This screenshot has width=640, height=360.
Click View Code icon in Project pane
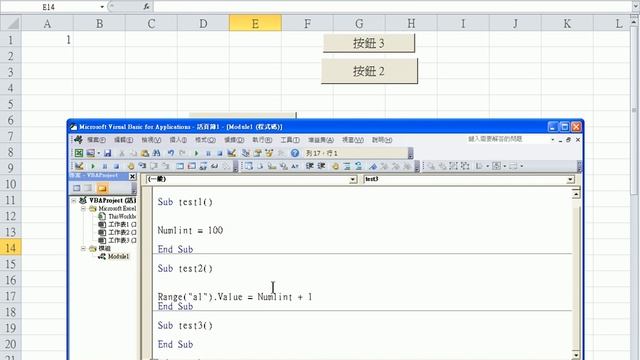(x=76, y=188)
